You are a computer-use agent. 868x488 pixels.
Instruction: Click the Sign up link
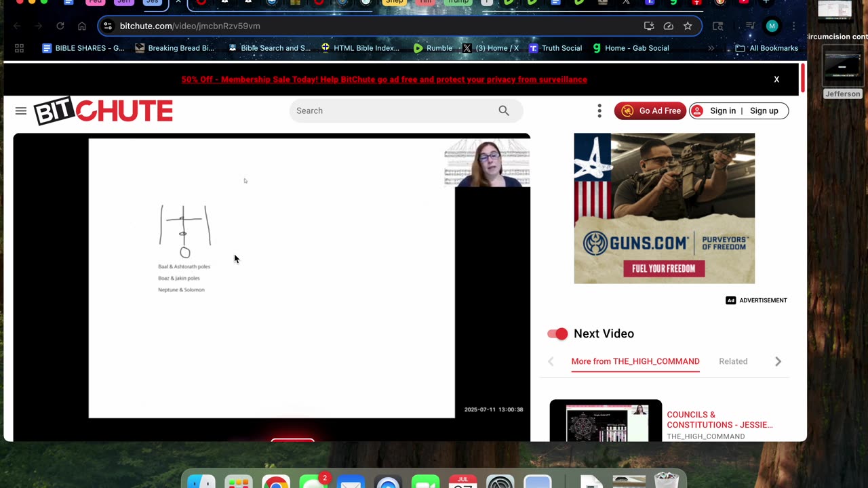pyautogui.click(x=764, y=110)
